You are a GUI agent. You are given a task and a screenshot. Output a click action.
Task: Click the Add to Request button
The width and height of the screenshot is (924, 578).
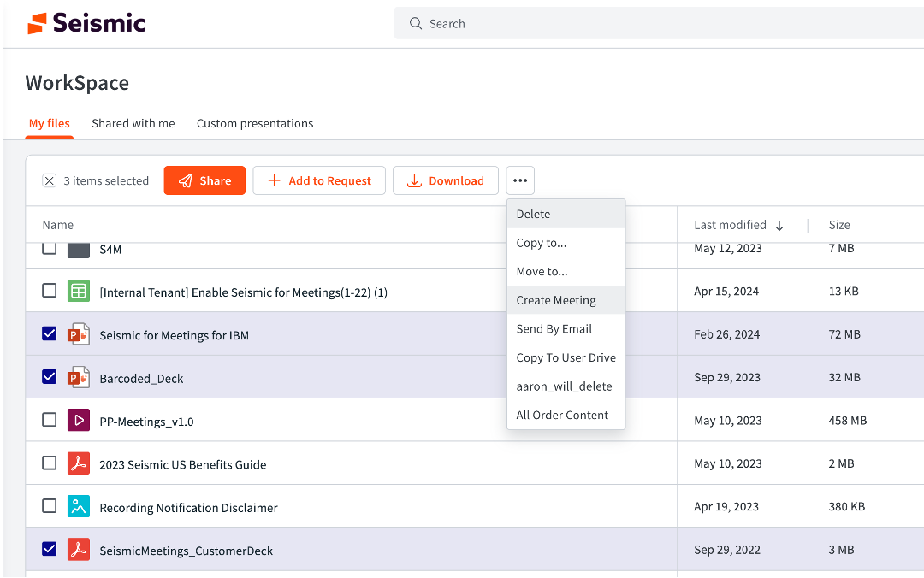pyautogui.click(x=319, y=180)
